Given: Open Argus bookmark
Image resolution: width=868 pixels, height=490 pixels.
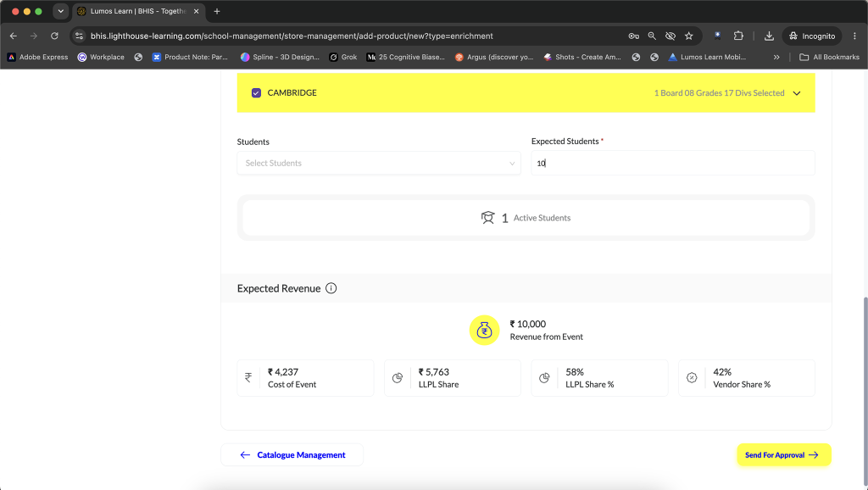Looking at the screenshot, I should pos(494,57).
